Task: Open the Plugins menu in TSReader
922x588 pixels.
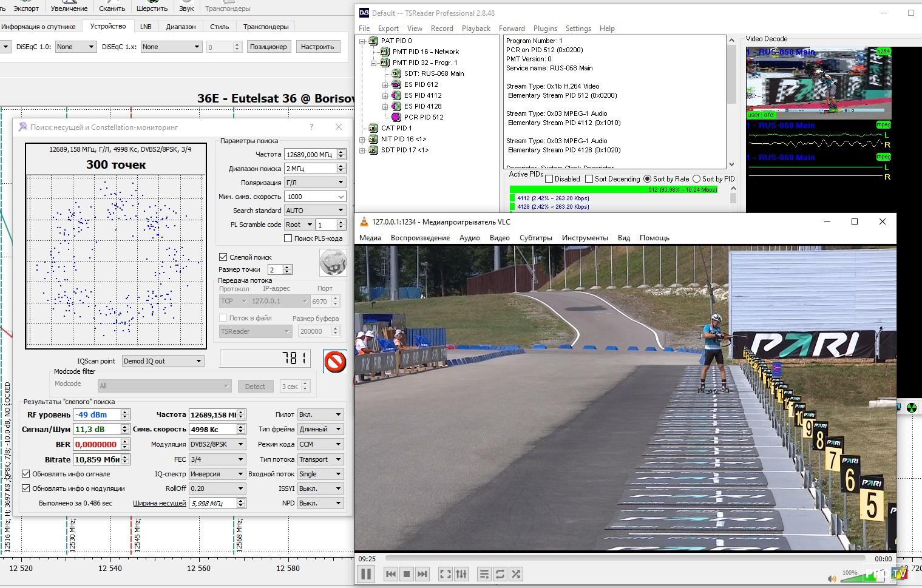Action: [x=544, y=29]
